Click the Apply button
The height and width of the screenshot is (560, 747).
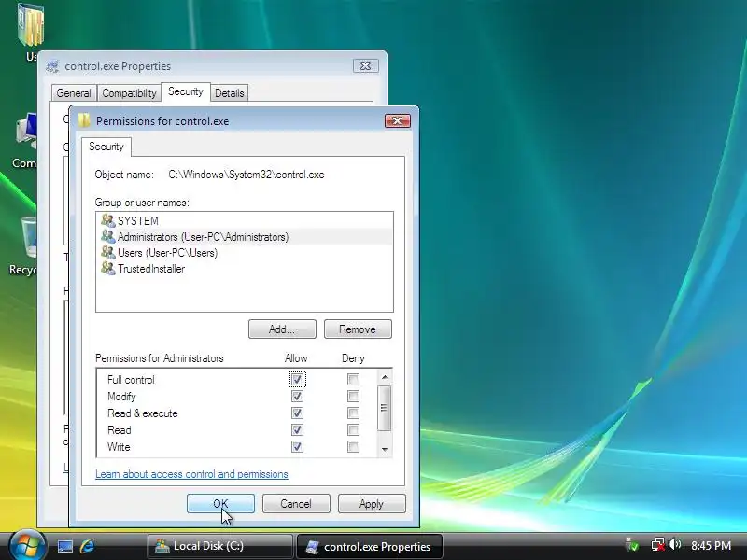[x=372, y=503]
